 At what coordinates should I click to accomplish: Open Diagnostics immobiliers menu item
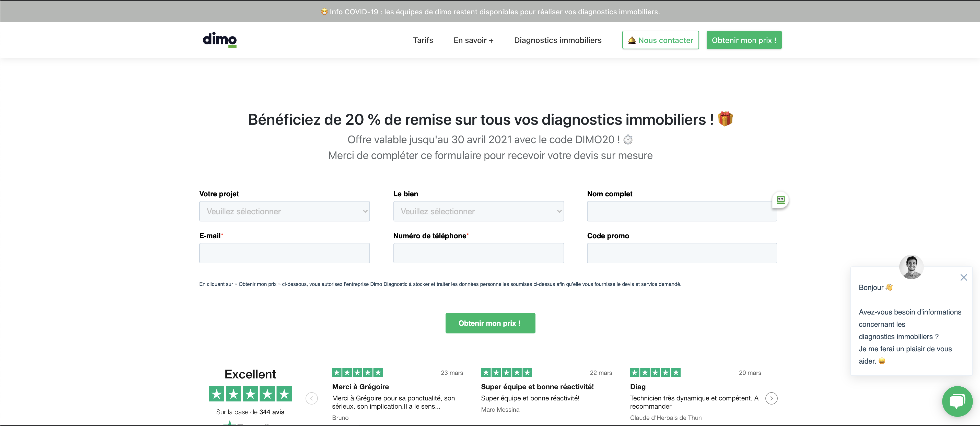tap(557, 40)
